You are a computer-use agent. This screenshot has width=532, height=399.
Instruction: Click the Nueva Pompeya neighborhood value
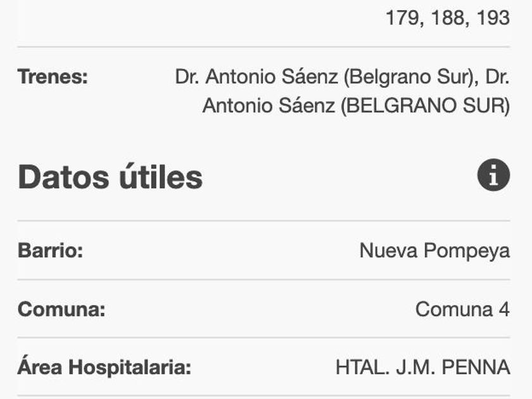pyautogui.click(x=434, y=251)
